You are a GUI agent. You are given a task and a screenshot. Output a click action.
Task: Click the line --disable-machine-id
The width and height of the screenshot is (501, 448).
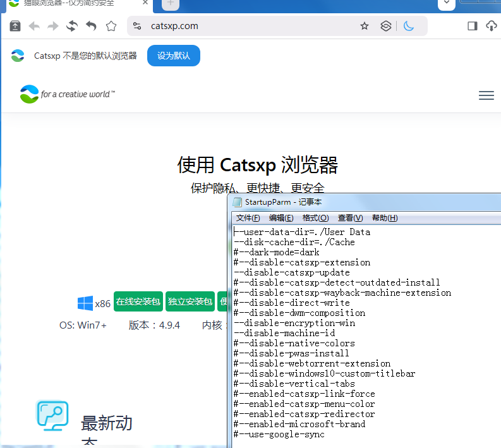point(284,333)
